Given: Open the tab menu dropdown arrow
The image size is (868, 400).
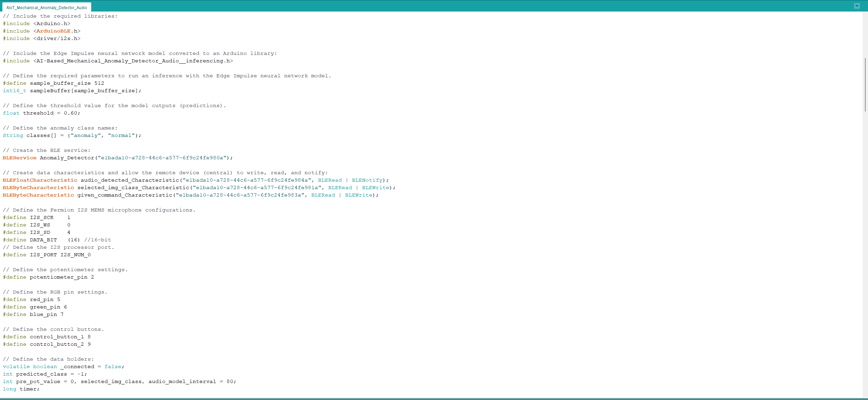Looking at the screenshot, I should [x=857, y=6].
